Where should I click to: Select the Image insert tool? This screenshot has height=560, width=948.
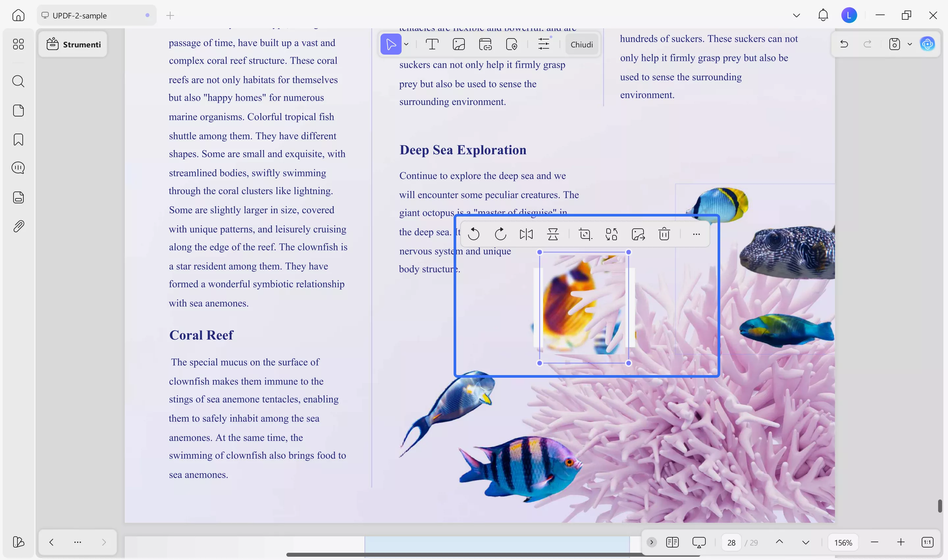coord(459,44)
